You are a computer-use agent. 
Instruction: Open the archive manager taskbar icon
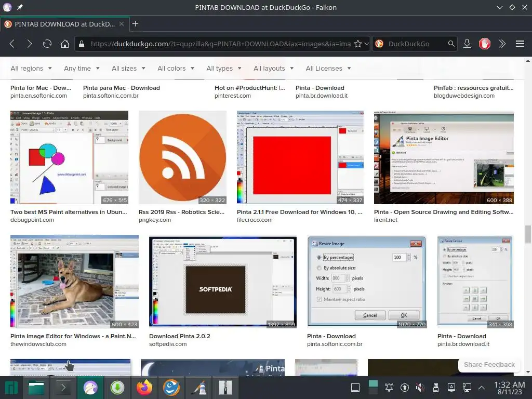click(225, 388)
